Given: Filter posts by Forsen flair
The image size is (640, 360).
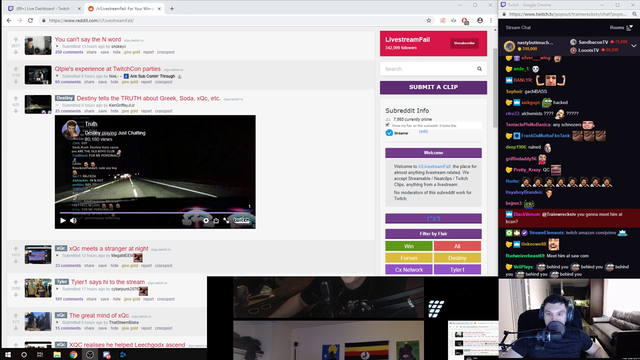Looking at the screenshot, I should point(409,258).
